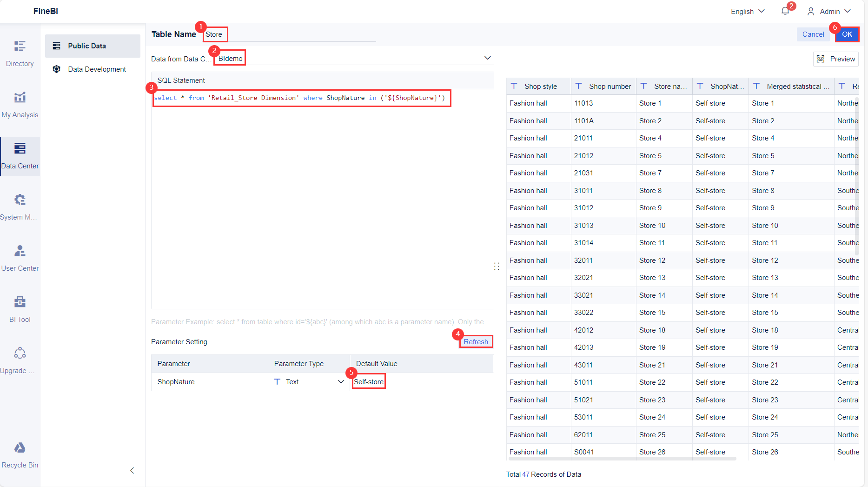This screenshot has width=868, height=487.
Task: Click the filter icon on Shop style column
Action: click(514, 86)
